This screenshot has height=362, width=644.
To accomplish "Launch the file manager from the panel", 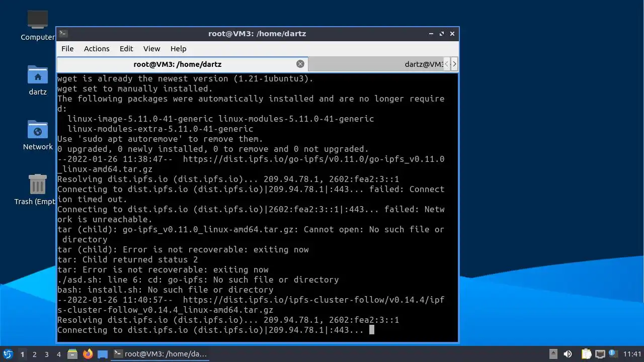I will click(72, 354).
